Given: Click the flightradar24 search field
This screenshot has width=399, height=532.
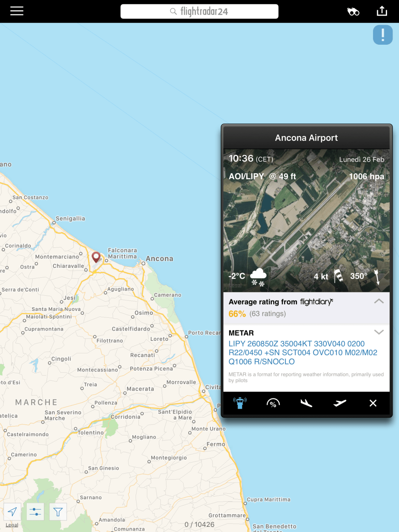Looking at the screenshot, I should pos(199,12).
